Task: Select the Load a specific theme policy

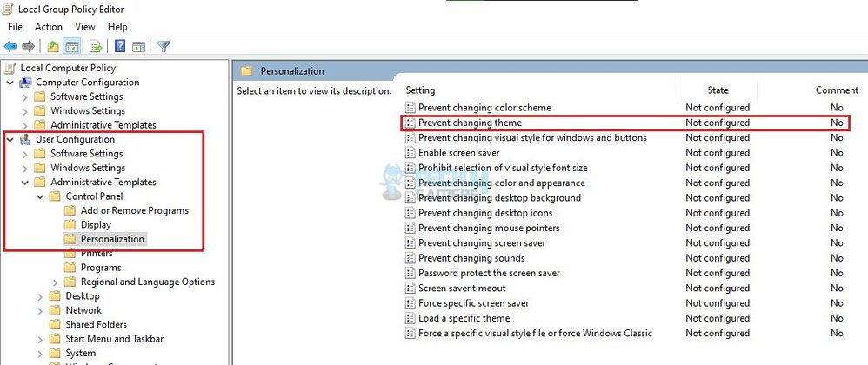Action: coord(624,319)
